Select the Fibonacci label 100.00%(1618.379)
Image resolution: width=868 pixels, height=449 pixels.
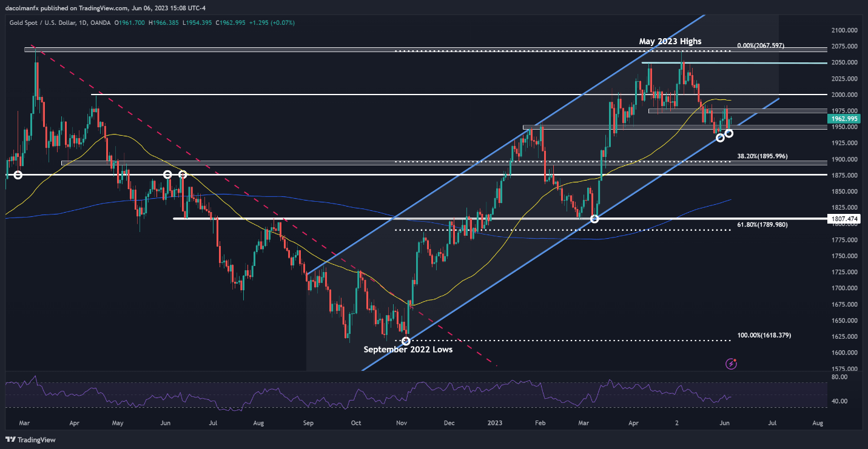point(764,335)
